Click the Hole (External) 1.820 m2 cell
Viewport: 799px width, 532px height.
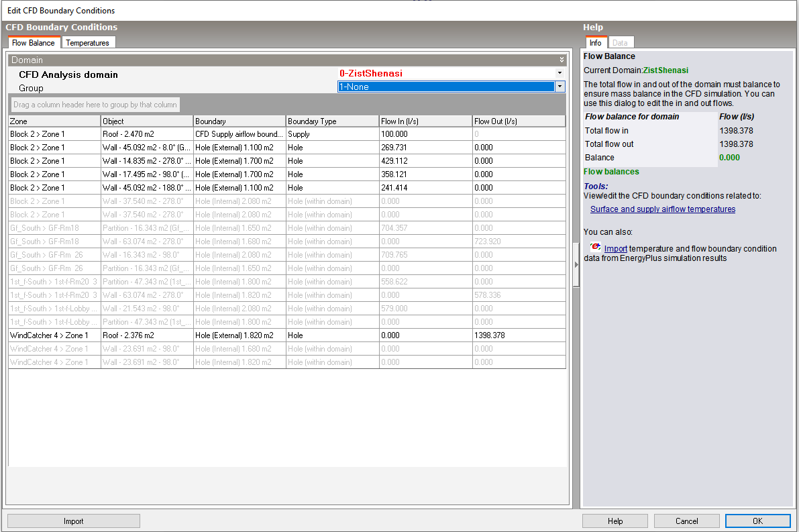(239, 335)
